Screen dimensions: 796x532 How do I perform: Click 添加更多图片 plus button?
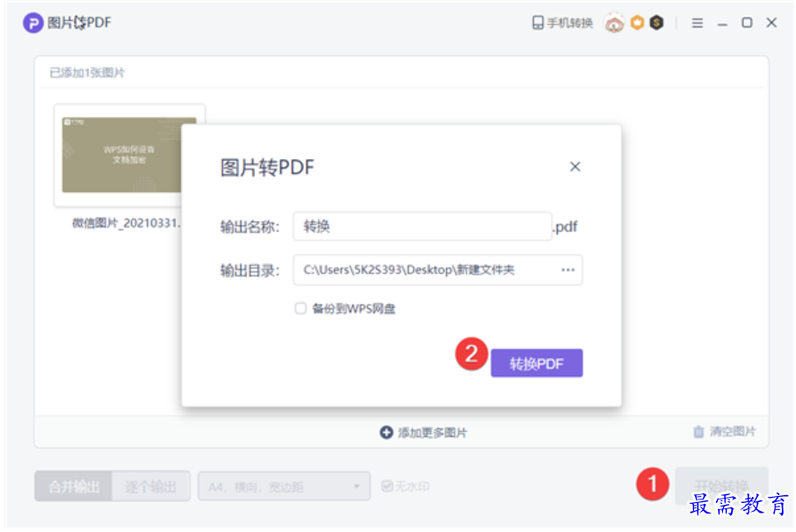point(423,432)
